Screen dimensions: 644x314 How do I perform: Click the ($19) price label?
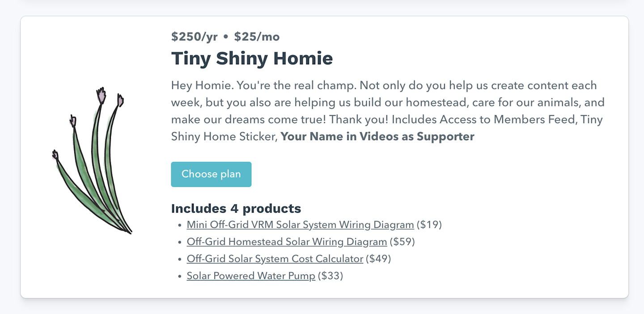pos(429,225)
